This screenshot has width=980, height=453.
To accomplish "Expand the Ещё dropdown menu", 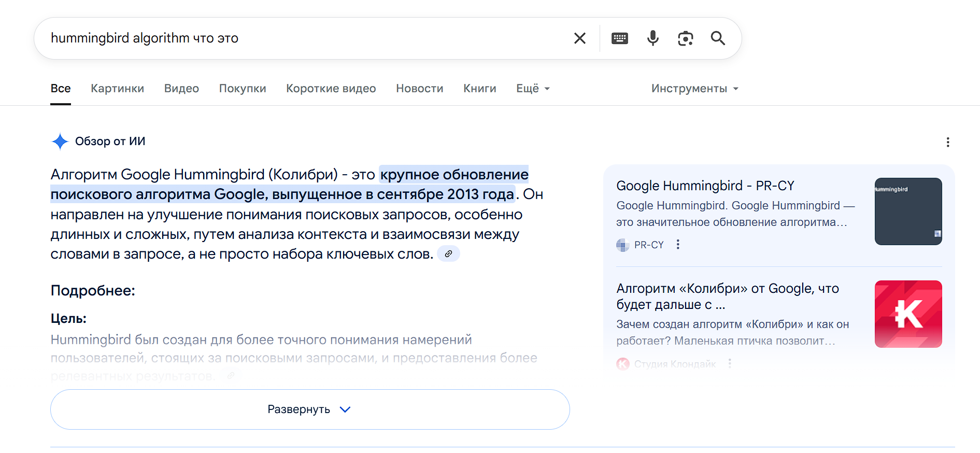I will click(x=533, y=89).
